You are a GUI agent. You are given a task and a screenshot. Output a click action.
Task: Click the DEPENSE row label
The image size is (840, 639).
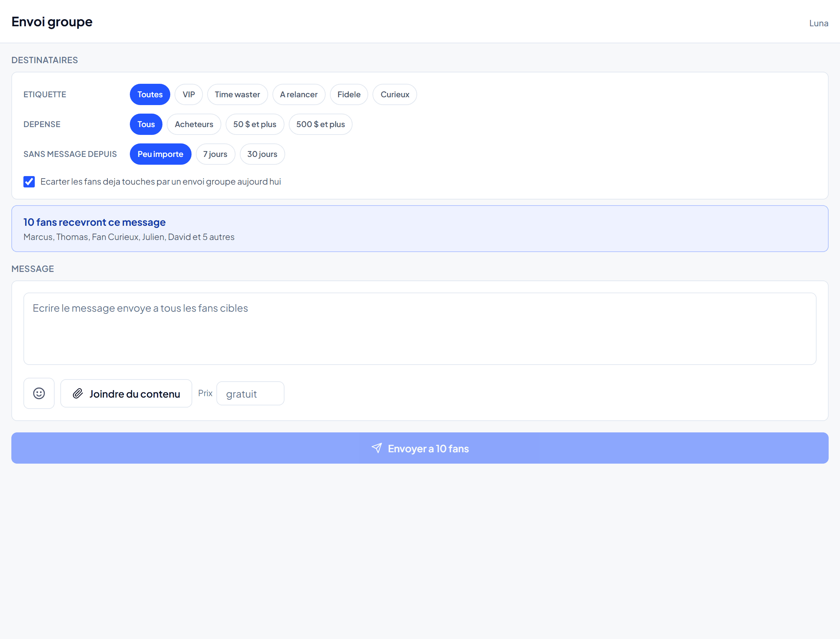point(42,124)
